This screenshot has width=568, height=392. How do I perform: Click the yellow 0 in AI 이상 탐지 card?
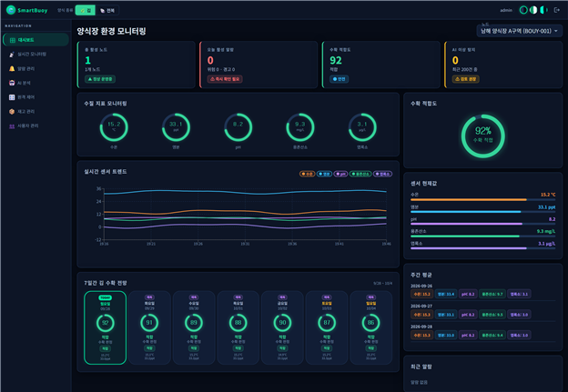455,60
